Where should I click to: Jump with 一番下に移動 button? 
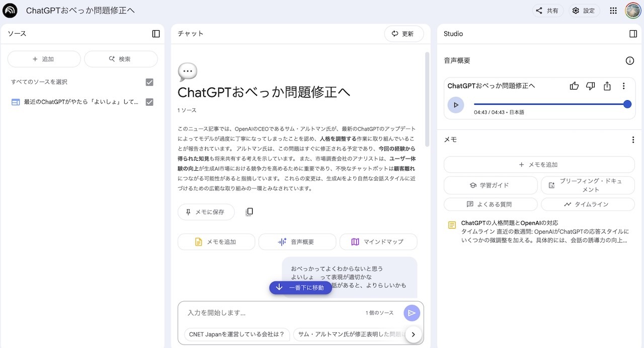click(x=300, y=288)
